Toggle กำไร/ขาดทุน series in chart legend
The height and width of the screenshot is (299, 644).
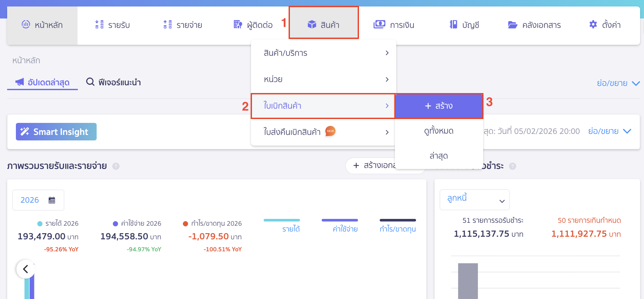398,229
